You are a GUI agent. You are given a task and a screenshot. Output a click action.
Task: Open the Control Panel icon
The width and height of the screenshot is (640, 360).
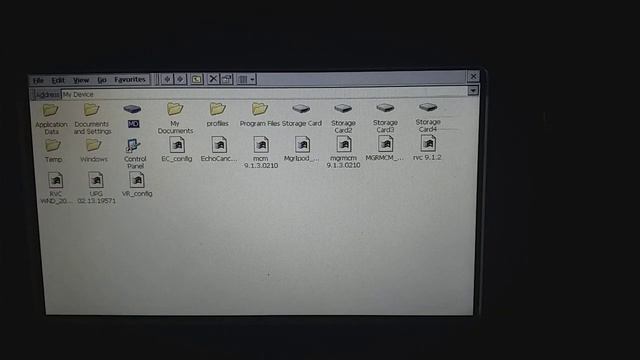pyautogui.click(x=135, y=154)
